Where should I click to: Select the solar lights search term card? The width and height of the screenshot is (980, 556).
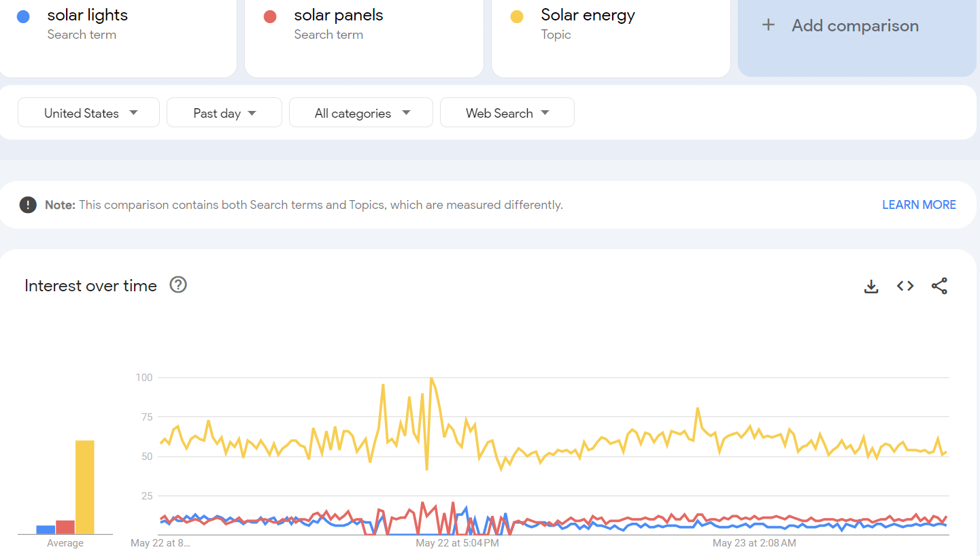(x=118, y=37)
